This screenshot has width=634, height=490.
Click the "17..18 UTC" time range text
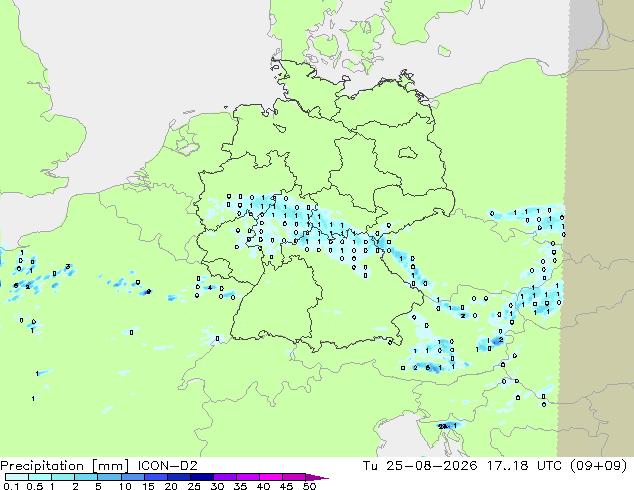click(524, 466)
